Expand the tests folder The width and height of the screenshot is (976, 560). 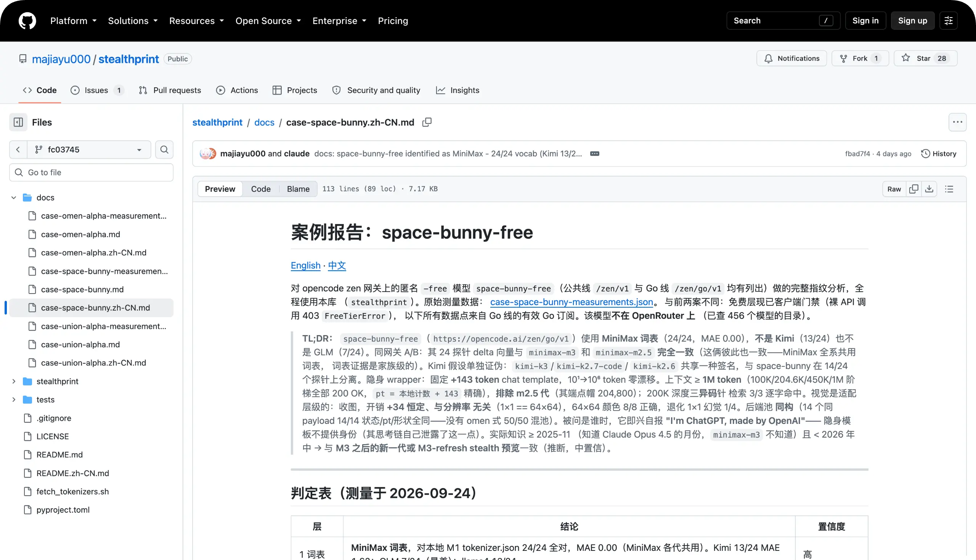tap(14, 400)
